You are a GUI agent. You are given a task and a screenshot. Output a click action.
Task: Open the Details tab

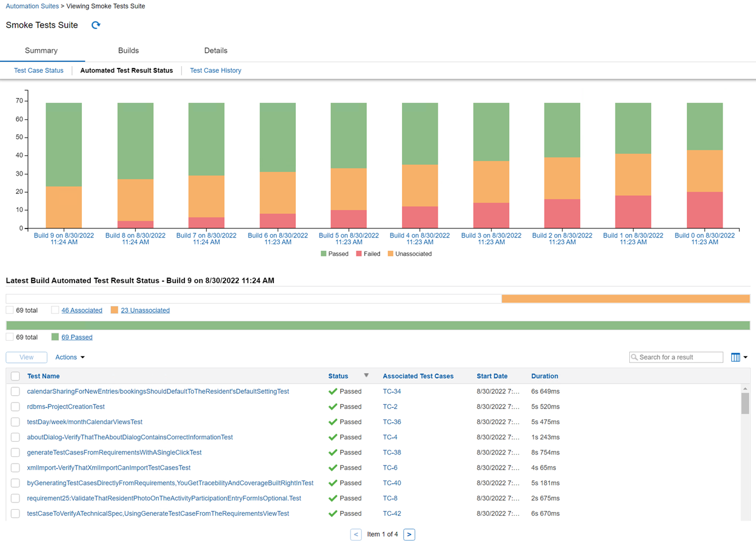215,51
